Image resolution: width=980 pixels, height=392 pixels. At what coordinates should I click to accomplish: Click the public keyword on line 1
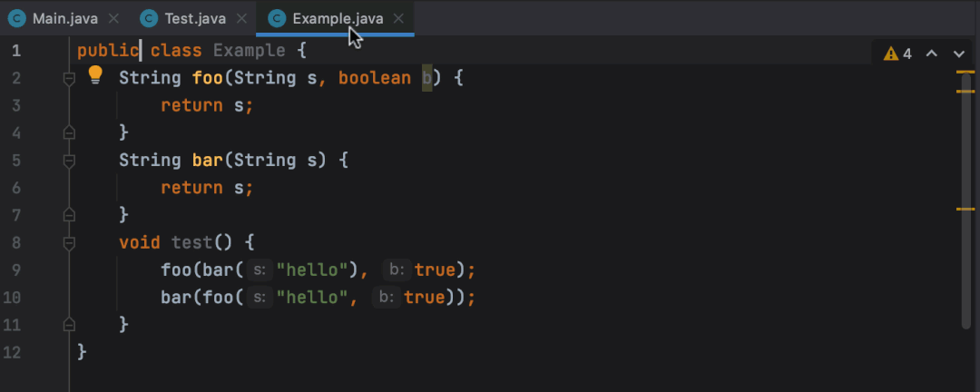[x=108, y=51]
